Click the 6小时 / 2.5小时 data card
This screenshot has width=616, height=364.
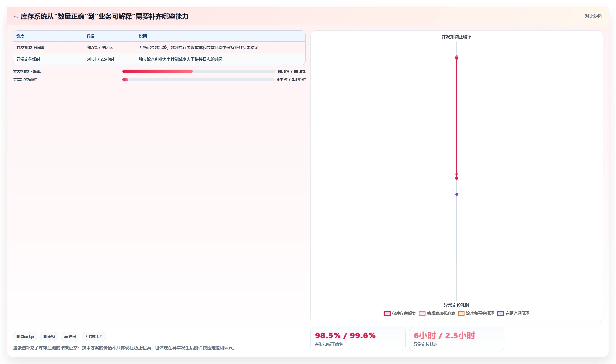(457, 339)
